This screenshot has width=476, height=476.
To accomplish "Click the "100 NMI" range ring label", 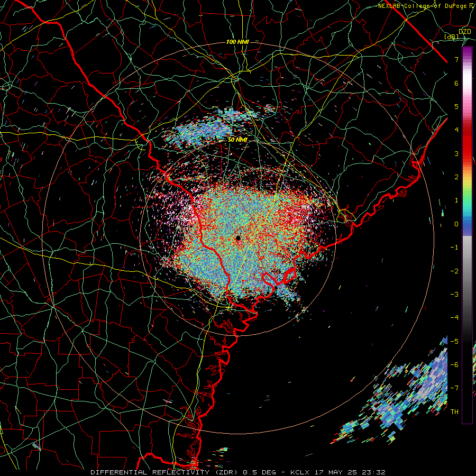I will pos(237,42).
